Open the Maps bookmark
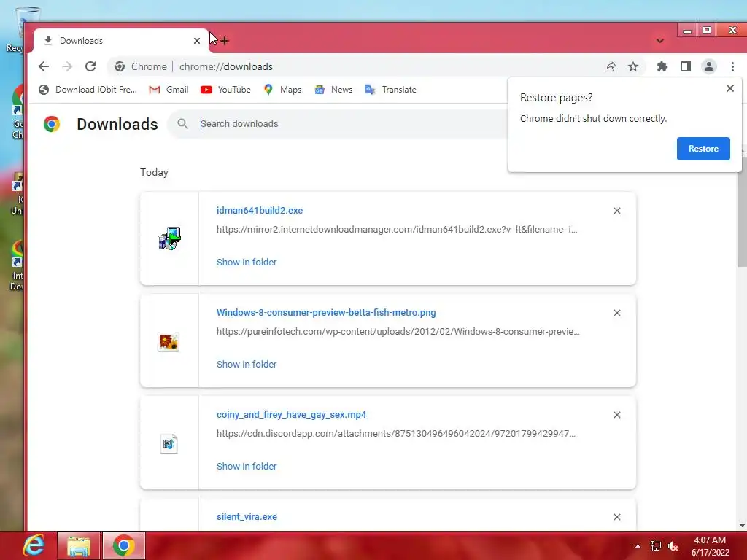747x560 pixels. pos(282,90)
